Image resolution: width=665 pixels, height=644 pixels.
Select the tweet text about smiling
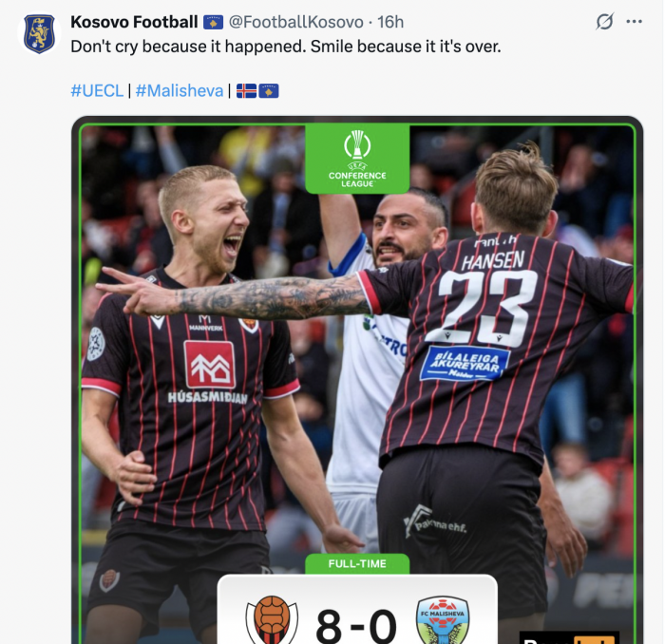(285, 47)
